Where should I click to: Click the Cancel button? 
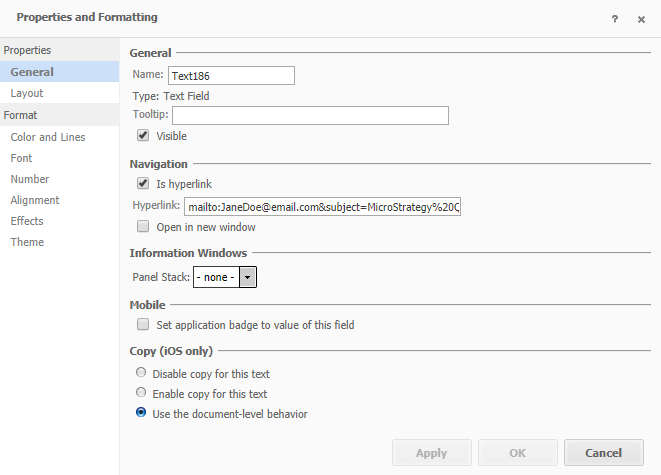[604, 453]
